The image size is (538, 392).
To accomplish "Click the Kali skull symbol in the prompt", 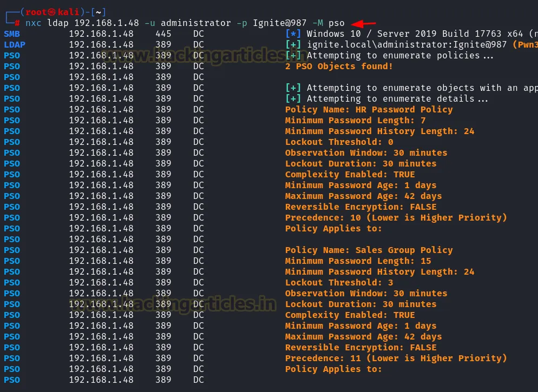I will (50, 12).
